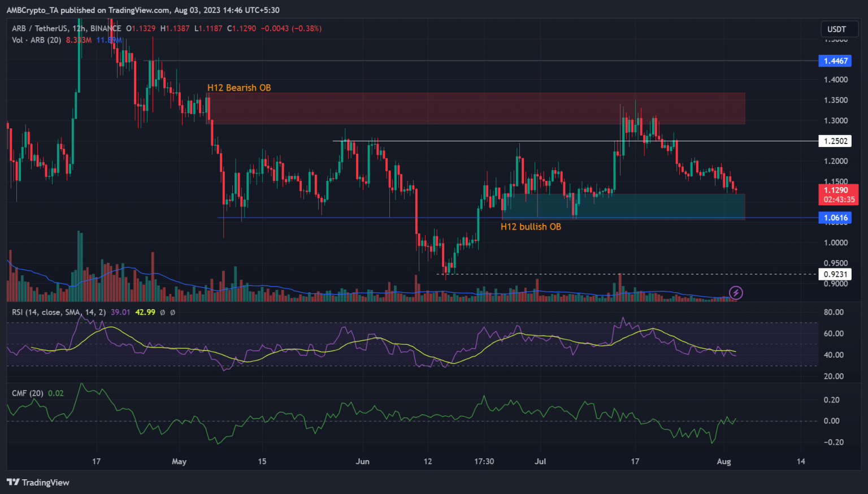Click the 39.01 RSI value readout

[x=120, y=311]
